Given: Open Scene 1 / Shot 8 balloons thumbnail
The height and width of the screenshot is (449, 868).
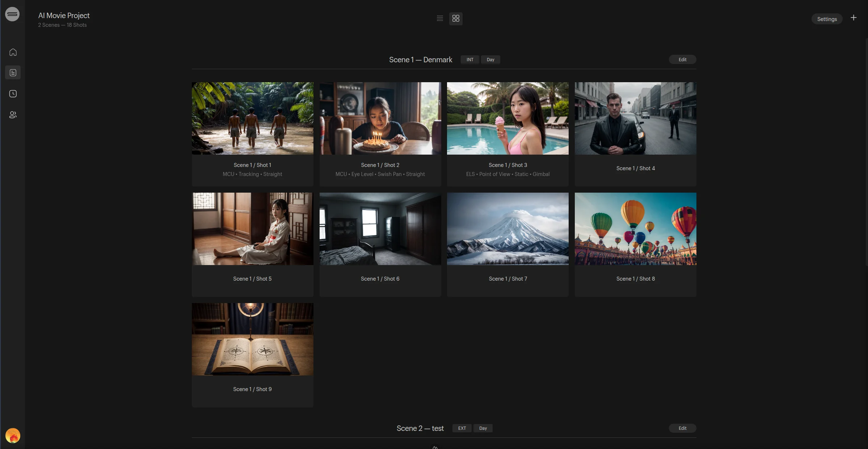Looking at the screenshot, I should 635,229.
